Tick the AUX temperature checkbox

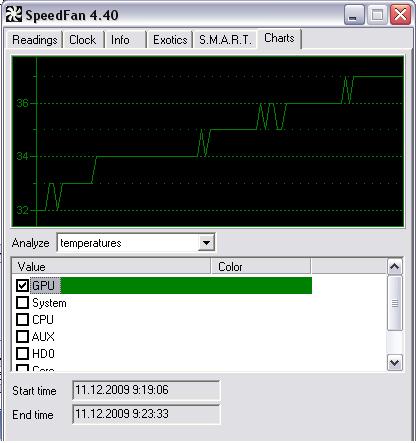point(22,337)
